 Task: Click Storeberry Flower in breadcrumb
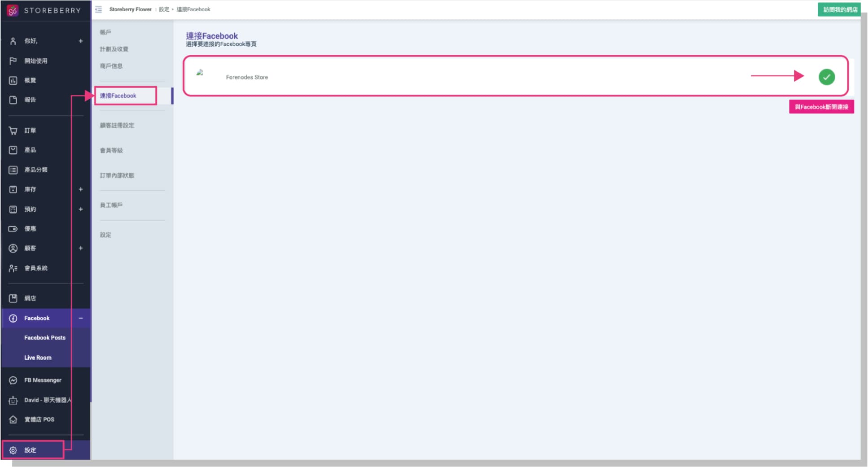(x=130, y=9)
